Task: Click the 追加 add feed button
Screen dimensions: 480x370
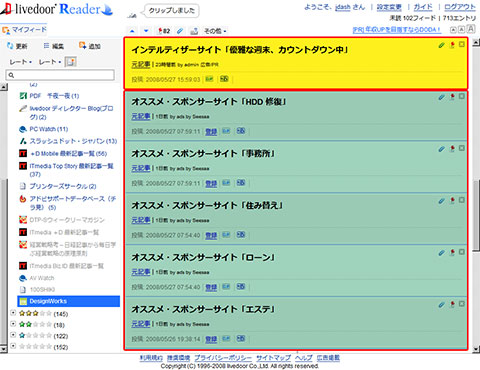Action: pos(90,46)
